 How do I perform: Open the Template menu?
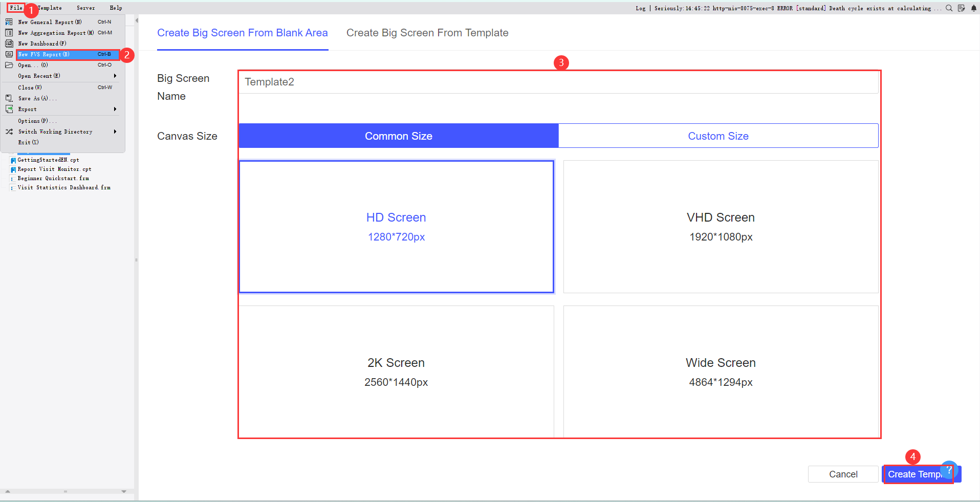click(x=49, y=8)
